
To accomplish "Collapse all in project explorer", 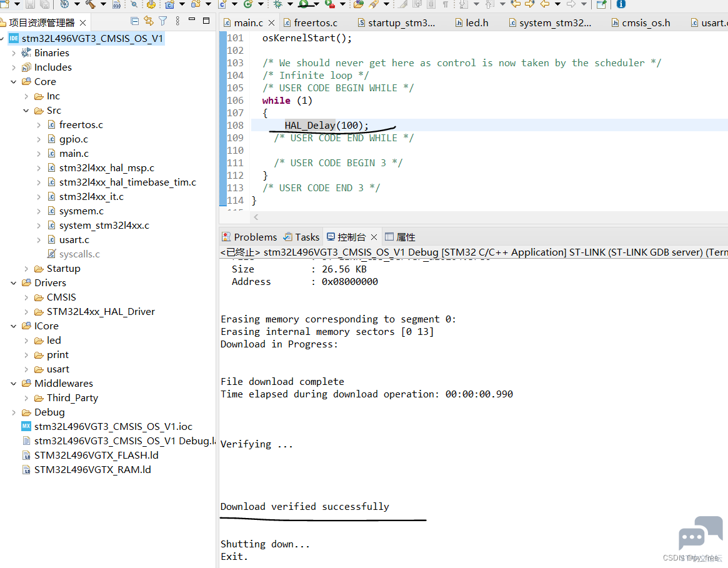I will (134, 21).
